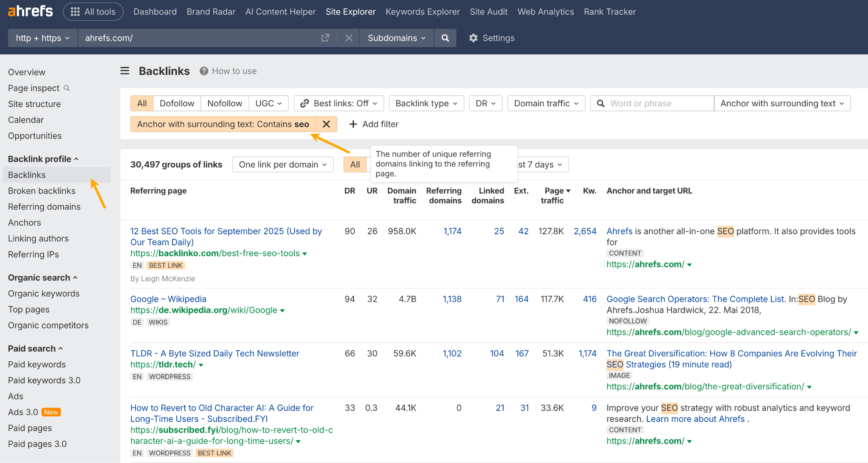Click the plus icon next to Add filter
This screenshot has width=868, height=463.
pos(353,124)
